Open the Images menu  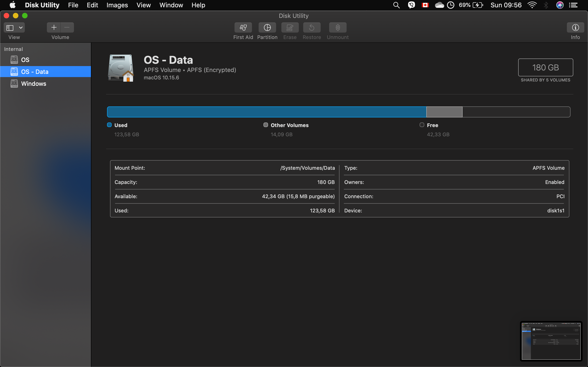point(117,5)
